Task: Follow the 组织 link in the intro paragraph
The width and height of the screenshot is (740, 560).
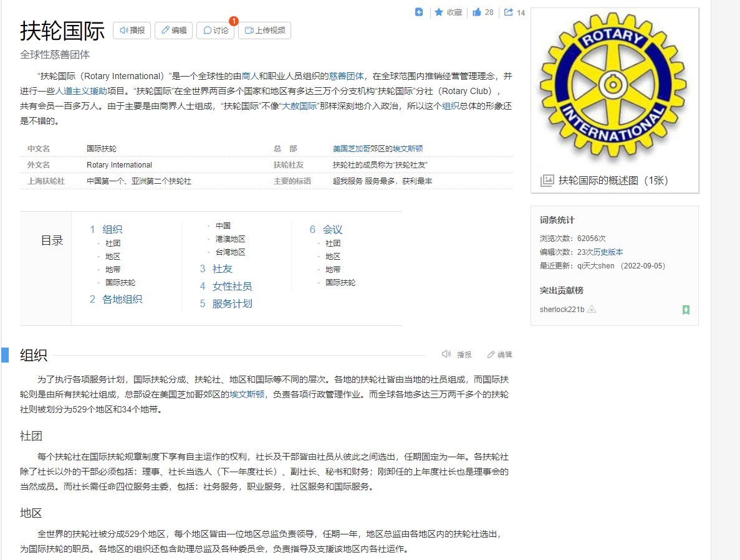Action: point(450,106)
